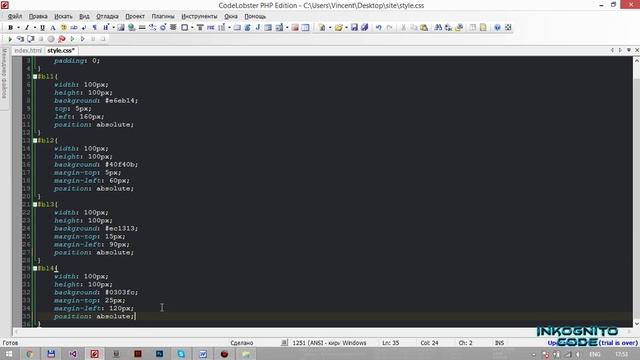Click the Bold formatting icon

pyautogui.click(x=11, y=28)
